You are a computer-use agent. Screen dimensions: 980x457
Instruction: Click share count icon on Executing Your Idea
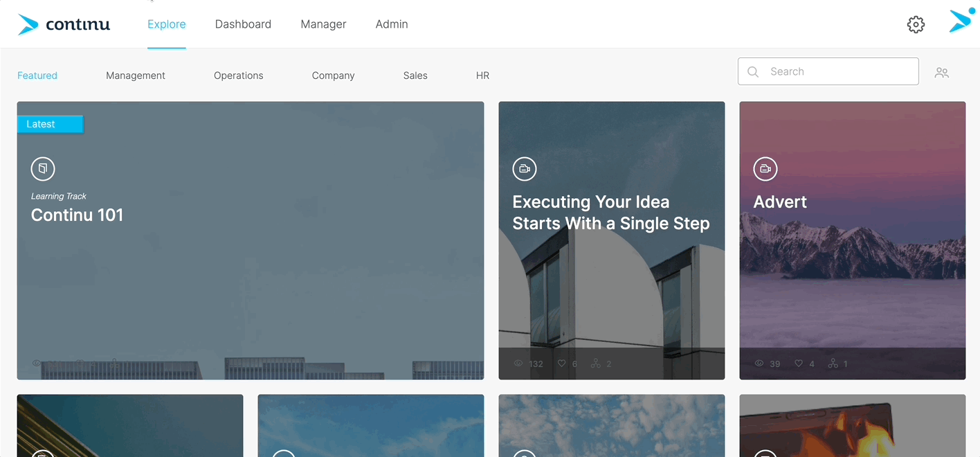pyautogui.click(x=596, y=364)
